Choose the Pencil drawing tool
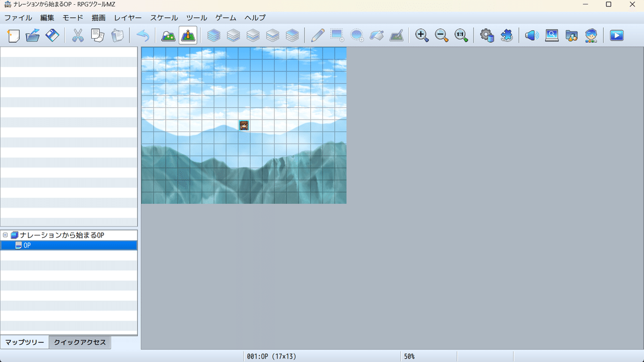This screenshot has height=362, width=644. pos(318,36)
